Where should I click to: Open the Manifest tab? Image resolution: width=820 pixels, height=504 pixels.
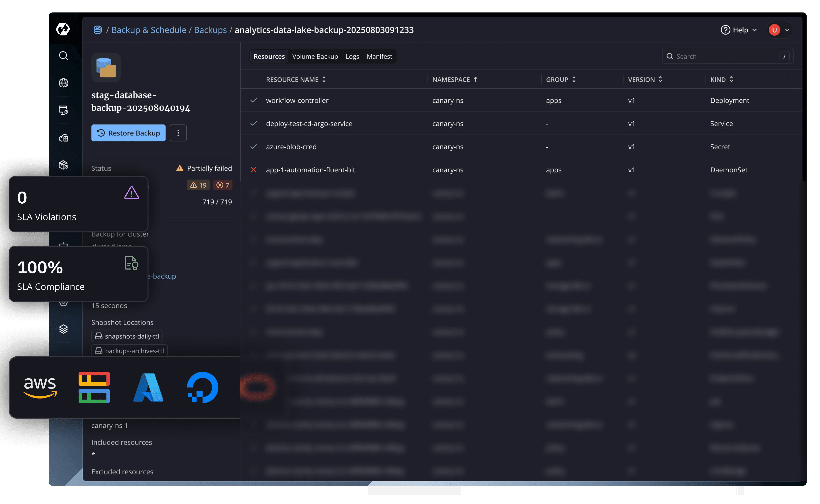pos(379,56)
